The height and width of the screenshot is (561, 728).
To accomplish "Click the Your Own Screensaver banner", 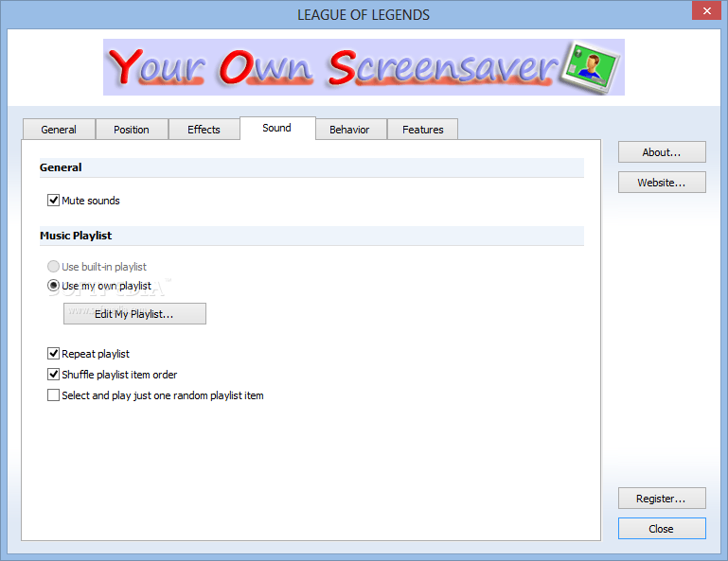I will coord(364,67).
